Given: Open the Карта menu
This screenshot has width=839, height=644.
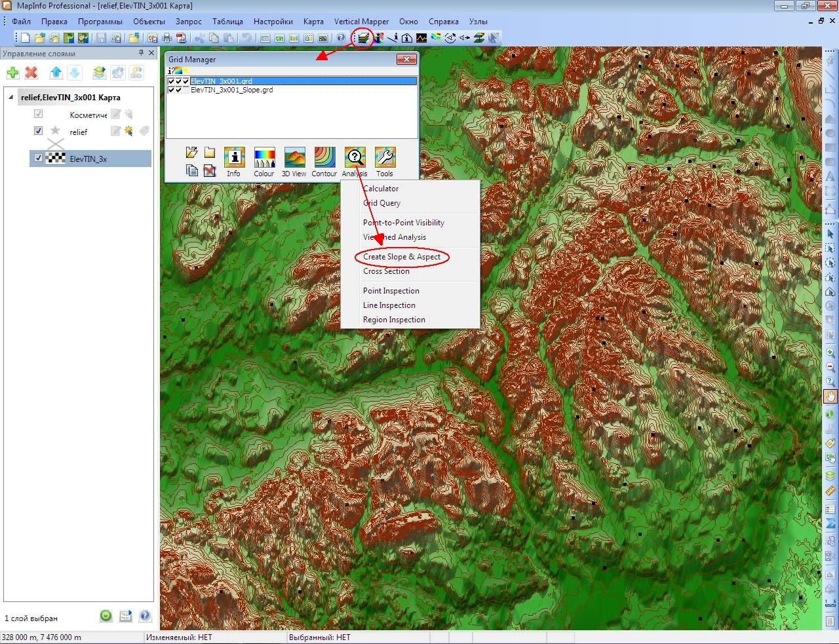Looking at the screenshot, I should pos(313,21).
